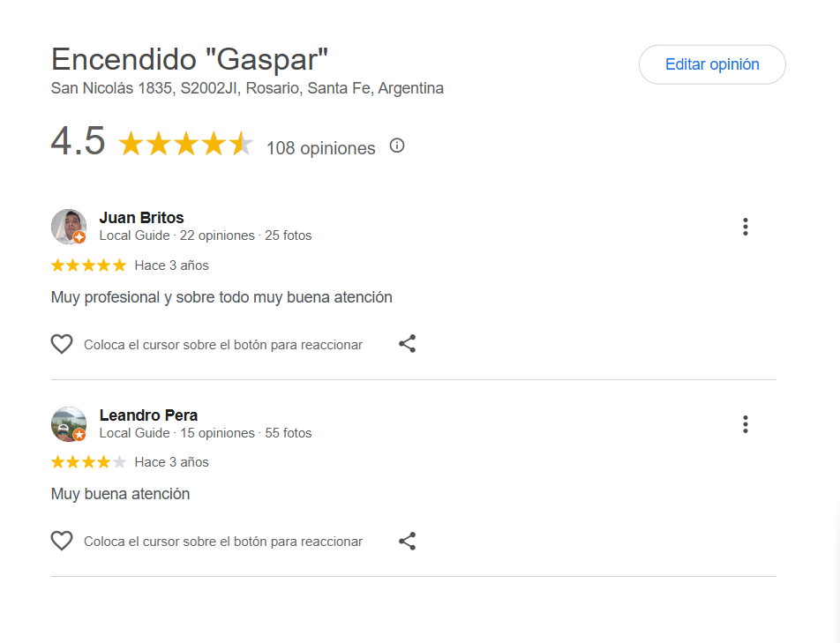Click the Encendido "Gaspar" business title
The width and height of the screenshot is (840, 643).
(190, 59)
